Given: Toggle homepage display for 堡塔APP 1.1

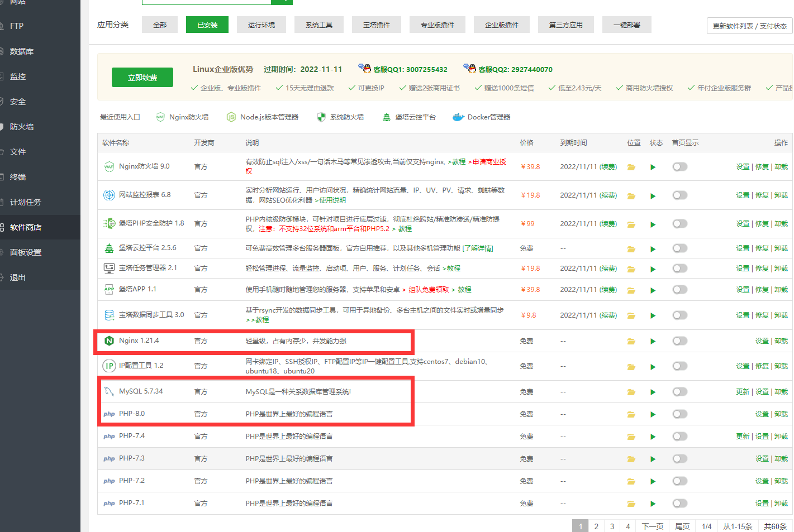Looking at the screenshot, I should coord(680,290).
